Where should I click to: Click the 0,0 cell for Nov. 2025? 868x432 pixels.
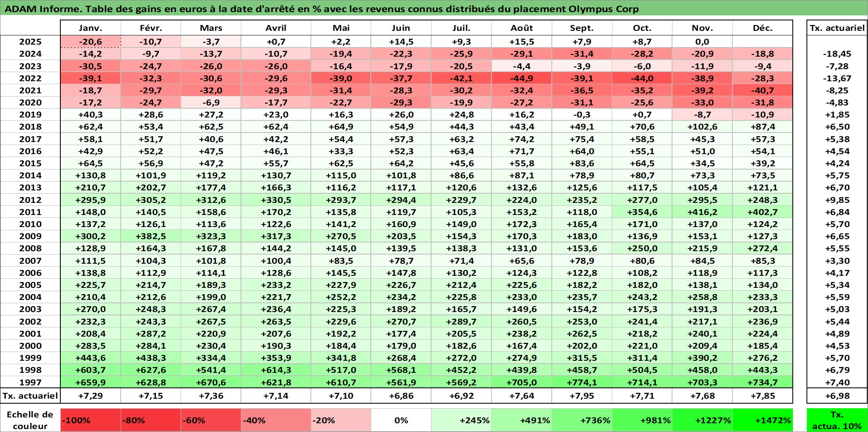(702, 42)
